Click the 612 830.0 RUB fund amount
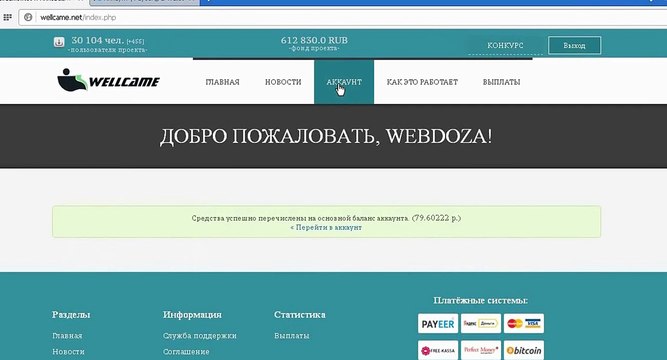The width and height of the screenshot is (667, 360). (314, 40)
